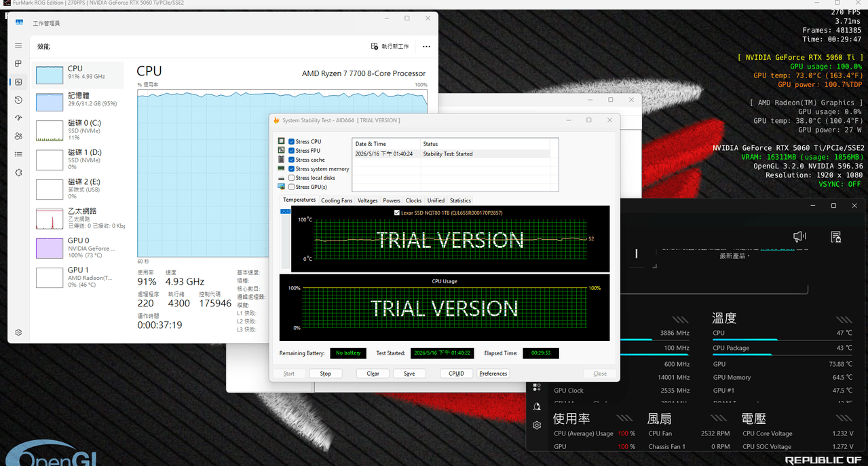Click the bell notification icon in Armoury Crate sidebar
The width and height of the screenshot is (868, 466).
(537, 406)
